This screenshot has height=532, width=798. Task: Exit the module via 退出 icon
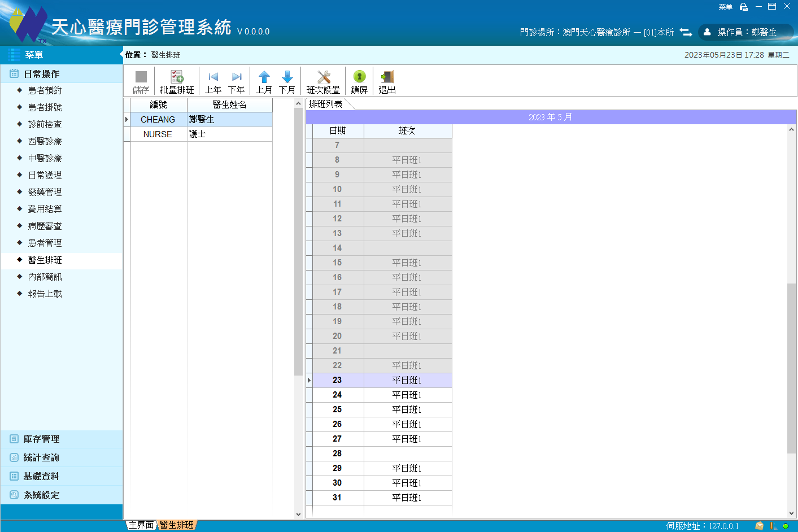tap(387, 82)
